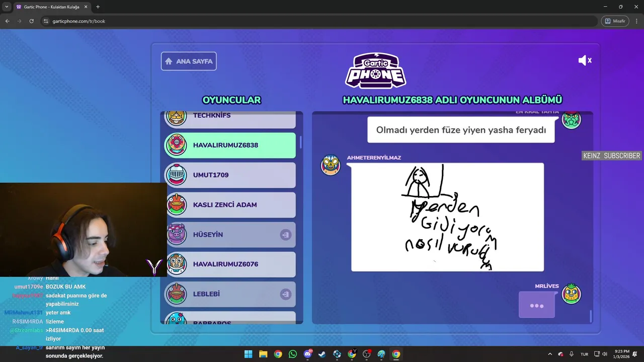644x362 pixels.
Task: Show hidden system tray icons
Action: pyautogui.click(x=549, y=354)
